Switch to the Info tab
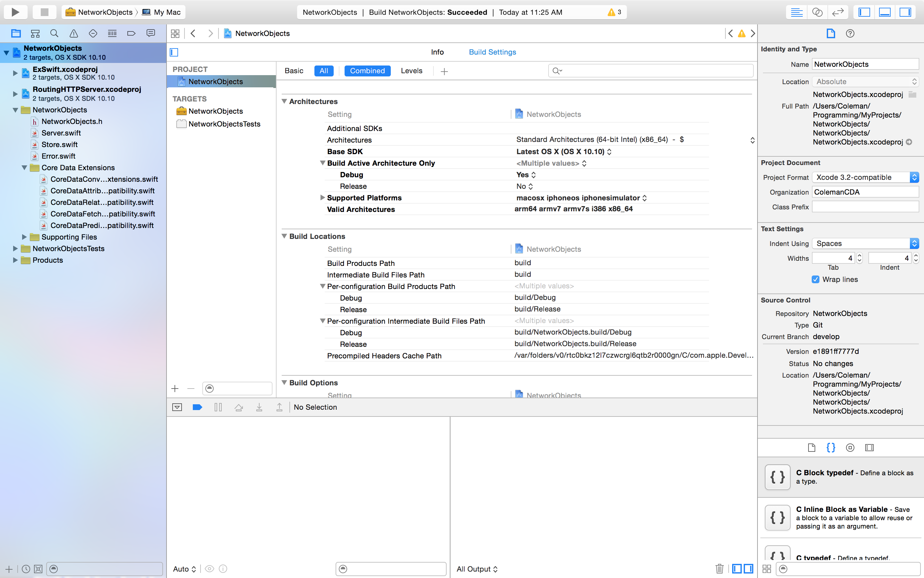The image size is (924, 578). click(437, 52)
